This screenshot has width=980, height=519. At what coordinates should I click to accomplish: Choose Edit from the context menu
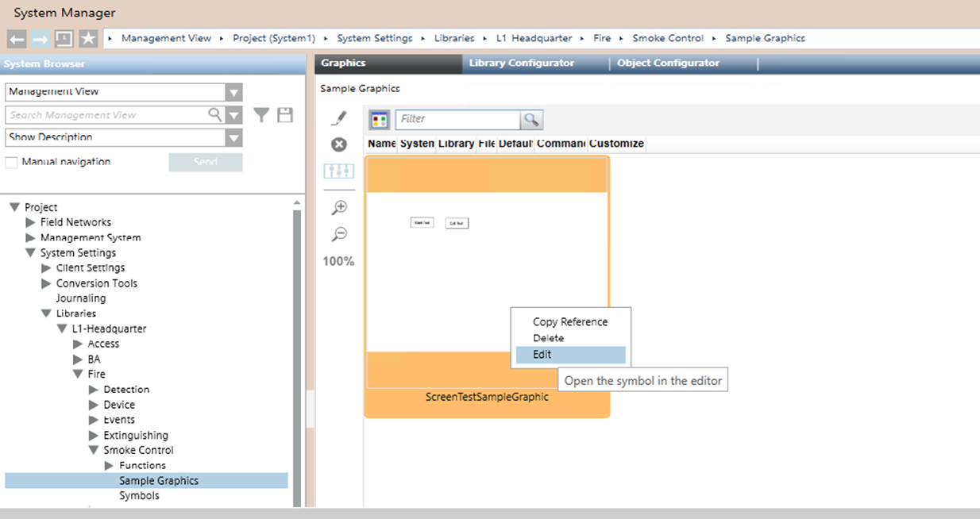pos(542,355)
